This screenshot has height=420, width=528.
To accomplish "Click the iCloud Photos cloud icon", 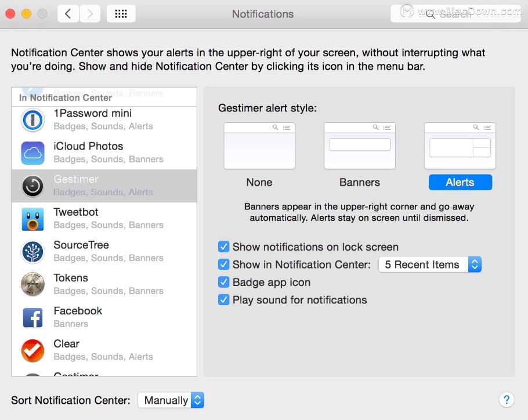I will [32, 153].
